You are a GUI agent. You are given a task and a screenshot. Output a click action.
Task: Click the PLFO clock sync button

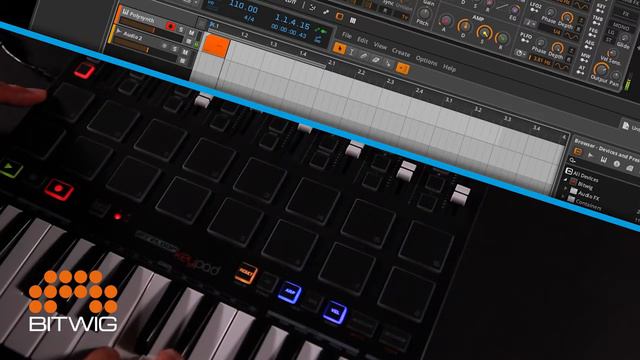click(519, 53)
